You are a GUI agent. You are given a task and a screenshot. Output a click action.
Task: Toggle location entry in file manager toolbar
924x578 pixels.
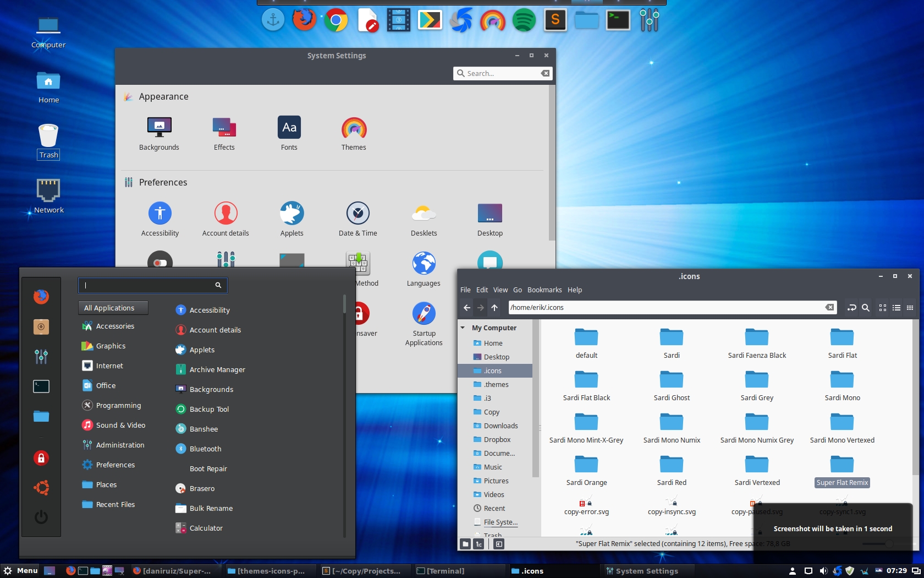pyautogui.click(x=851, y=308)
